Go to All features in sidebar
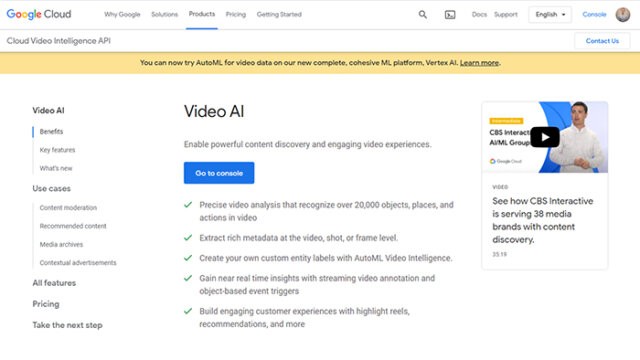Viewport: 640px width, 360px height. coord(54,282)
